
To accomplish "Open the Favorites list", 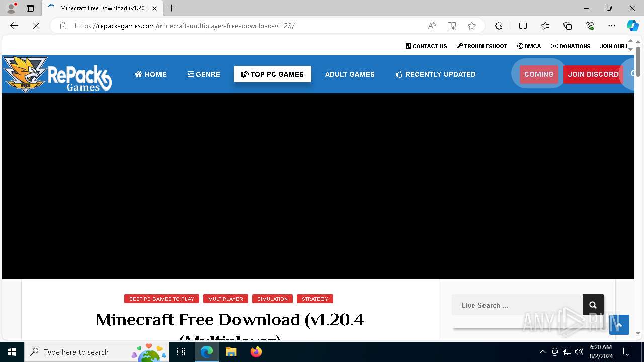I will (545, 26).
